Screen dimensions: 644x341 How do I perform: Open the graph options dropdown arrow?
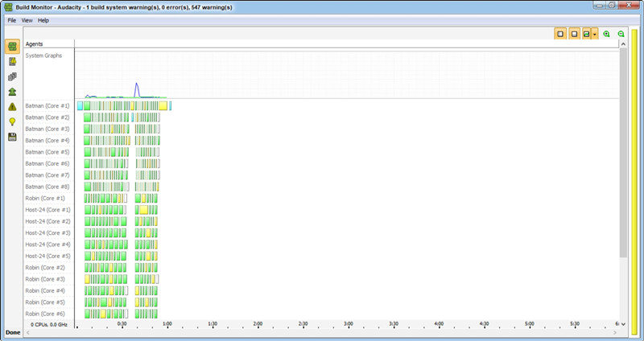[x=595, y=34]
